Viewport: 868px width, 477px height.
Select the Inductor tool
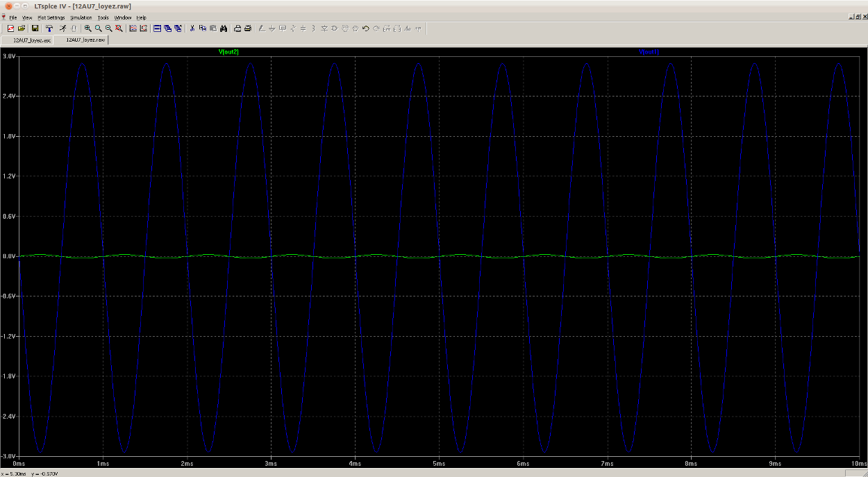click(314, 28)
